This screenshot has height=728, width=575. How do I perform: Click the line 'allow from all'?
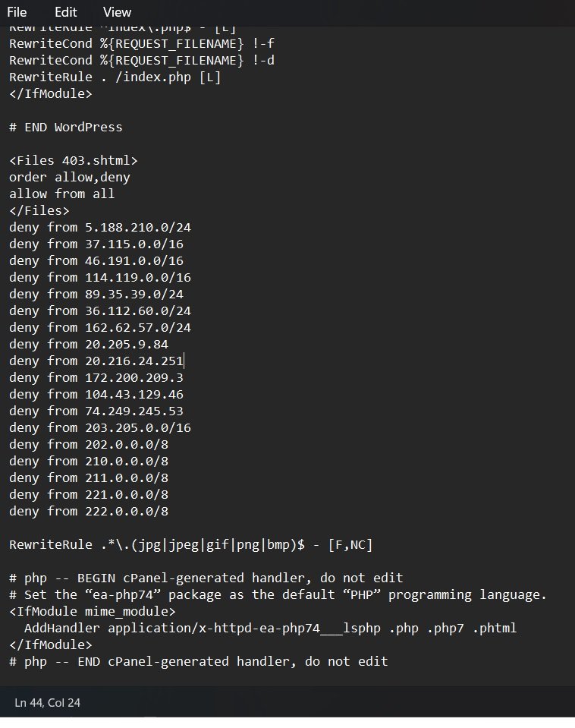pyautogui.click(x=61, y=194)
